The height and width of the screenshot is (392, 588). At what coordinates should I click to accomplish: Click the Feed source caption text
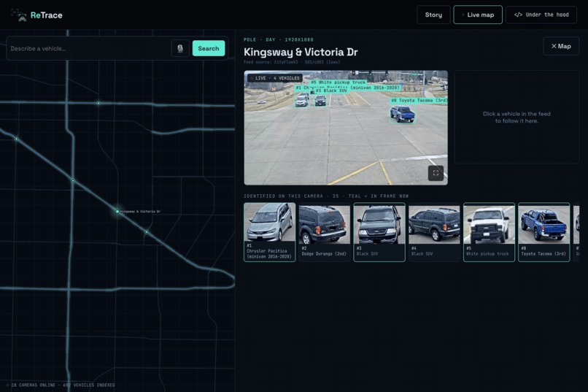(x=292, y=62)
